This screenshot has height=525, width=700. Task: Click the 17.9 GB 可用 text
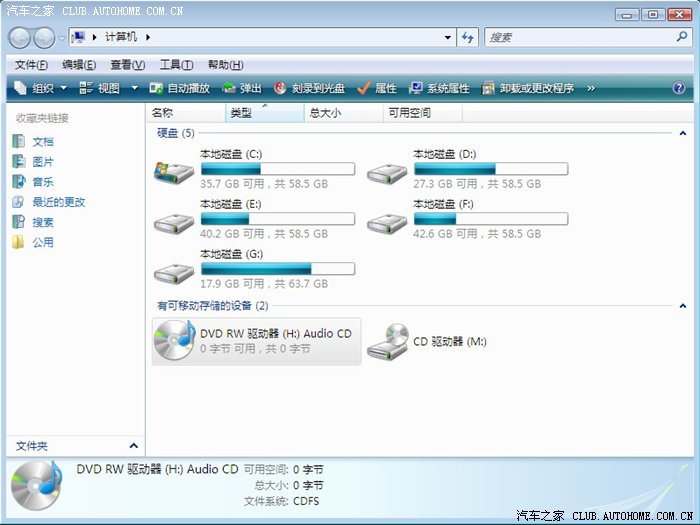[x=232, y=284]
